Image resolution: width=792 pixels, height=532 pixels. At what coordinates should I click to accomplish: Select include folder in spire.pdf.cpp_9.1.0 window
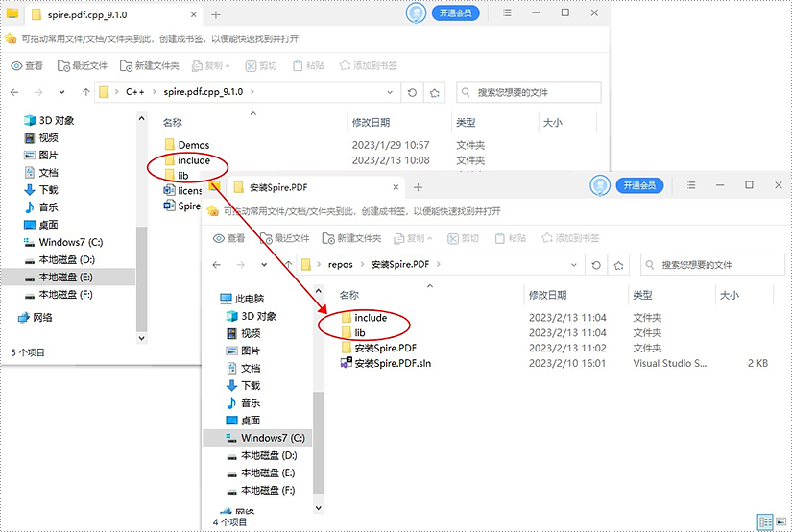pyautogui.click(x=188, y=160)
